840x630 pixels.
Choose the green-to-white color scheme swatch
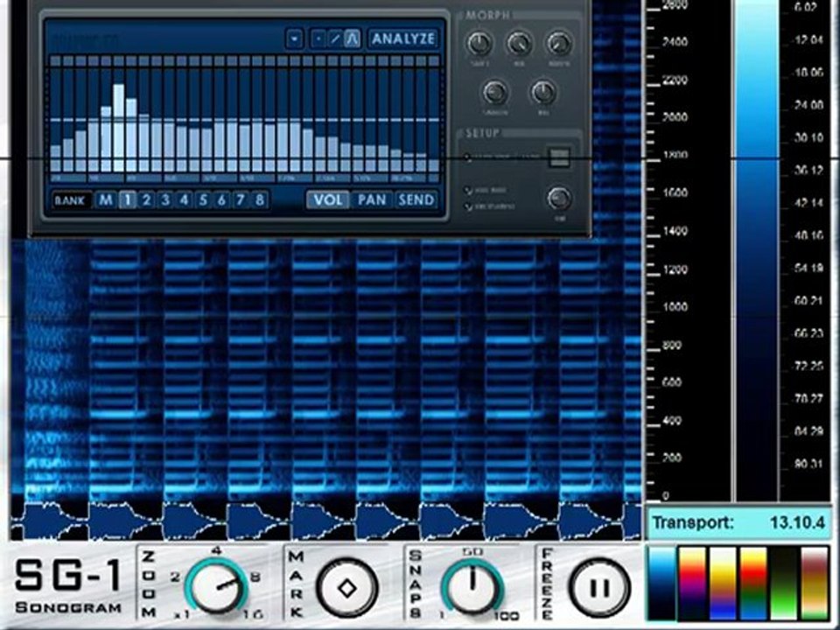784,583
